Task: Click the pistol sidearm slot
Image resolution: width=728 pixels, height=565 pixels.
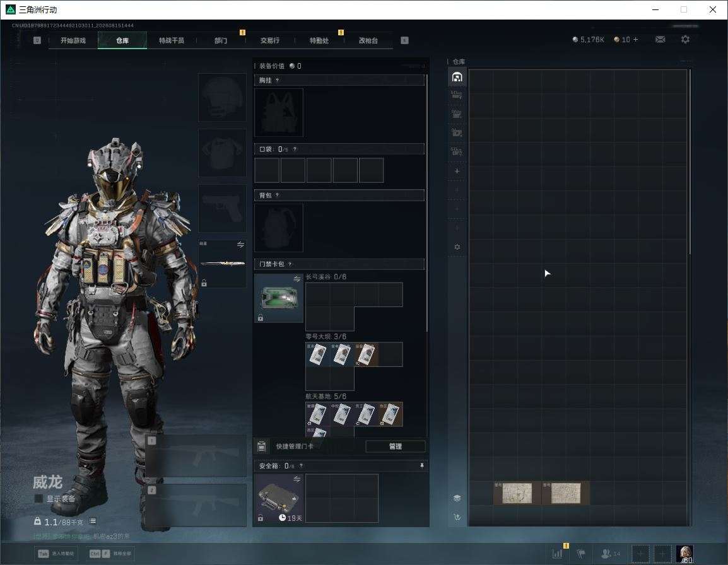Action: click(x=223, y=208)
